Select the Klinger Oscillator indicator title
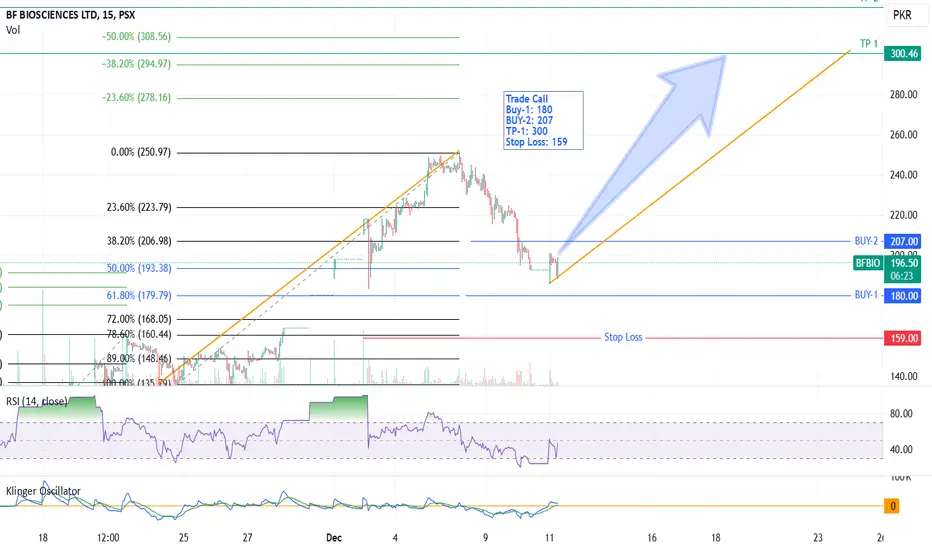932x550 pixels. tap(43, 491)
